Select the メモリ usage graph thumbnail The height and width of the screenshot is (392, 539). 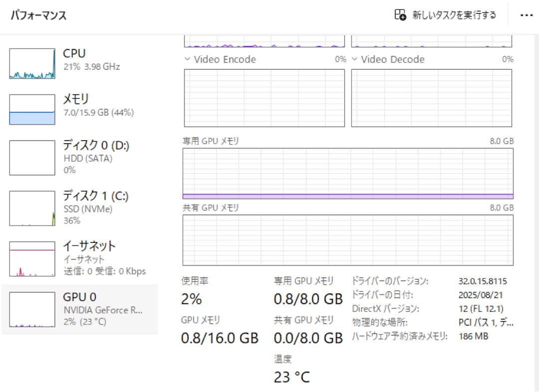pos(32,110)
